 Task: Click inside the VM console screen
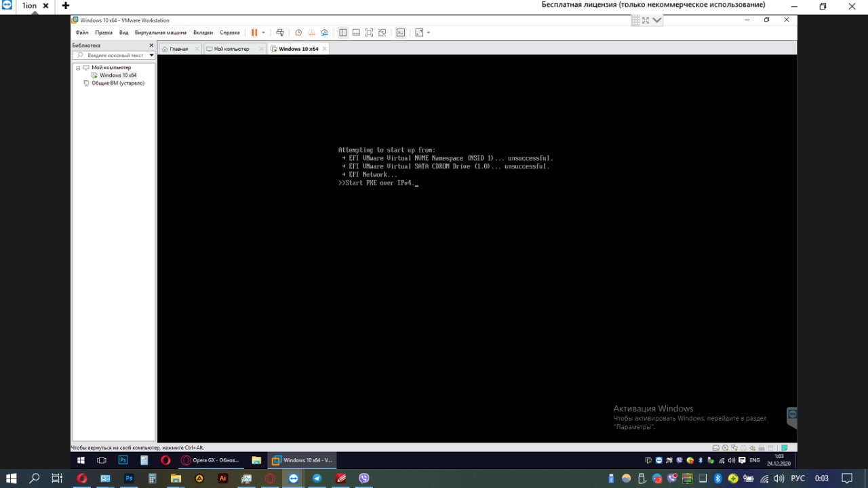[x=477, y=248]
